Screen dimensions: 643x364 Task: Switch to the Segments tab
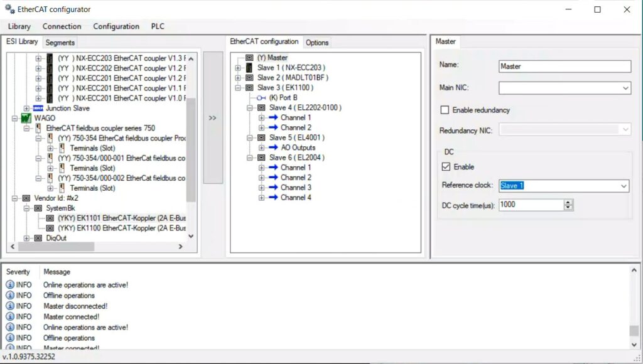click(x=60, y=43)
